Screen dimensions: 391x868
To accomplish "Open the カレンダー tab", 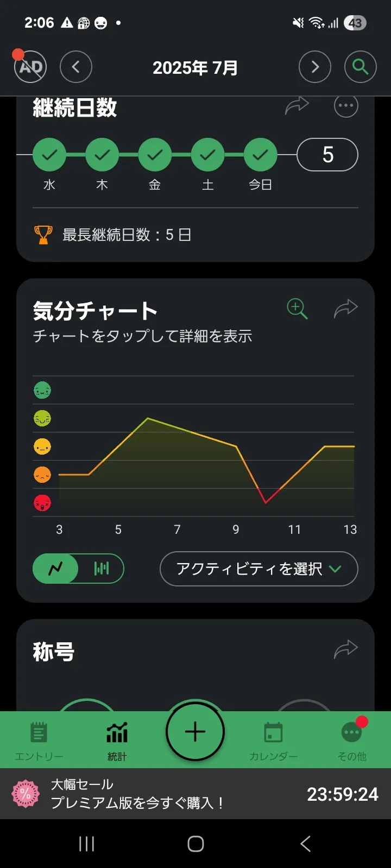I will pyautogui.click(x=273, y=741).
